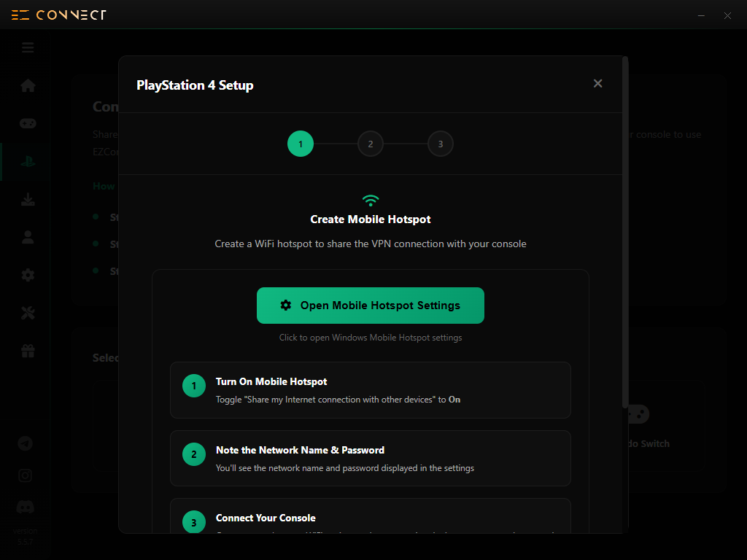Go to Home via the house icon
The height and width of the screenshot is (560, 747).
tap(28, 85)
